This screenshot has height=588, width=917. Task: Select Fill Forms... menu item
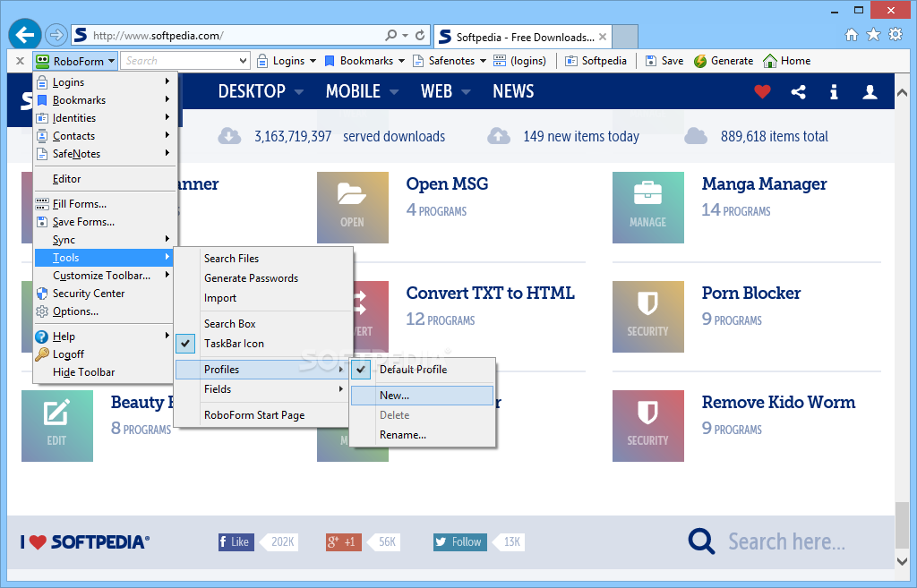[x=104, y=204]
